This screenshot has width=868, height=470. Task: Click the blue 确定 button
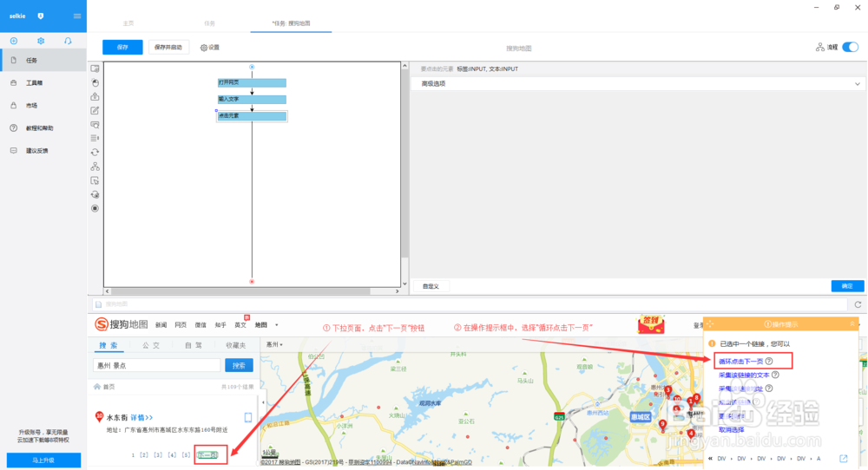click(847, 286)
